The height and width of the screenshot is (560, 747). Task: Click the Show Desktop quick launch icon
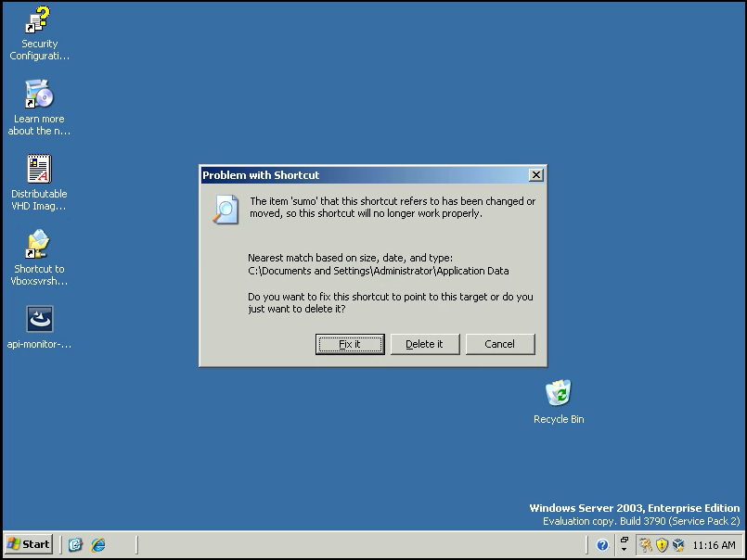coord(76,545)
